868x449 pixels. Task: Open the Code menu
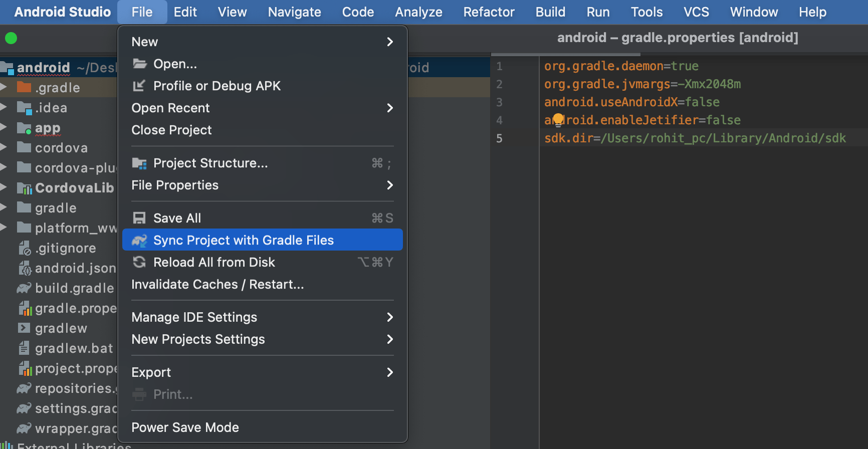[x=358, y=12]
